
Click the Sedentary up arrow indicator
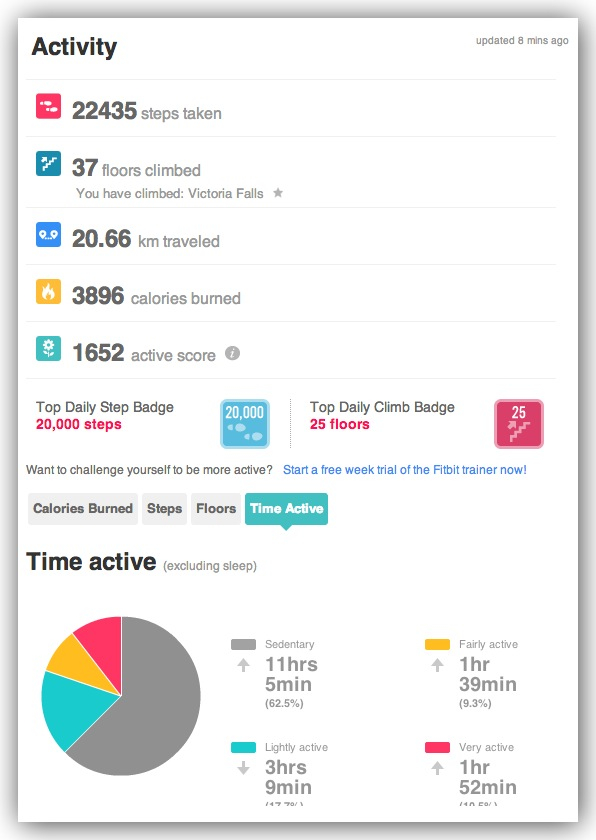pyautogui.click(x=244, y=665)
